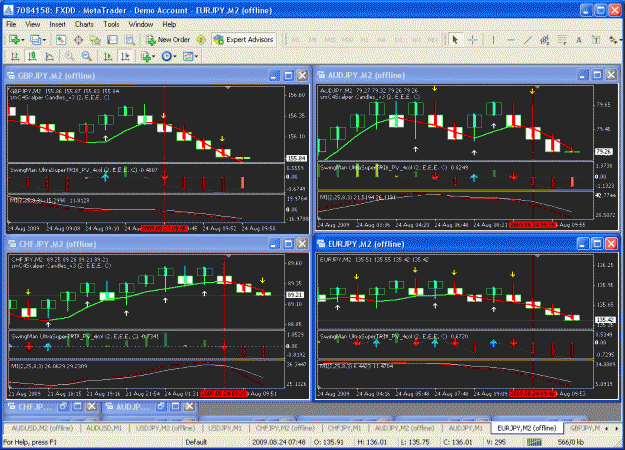Activate the Crosshair mode
625x450 pixels.
[473, 39]
